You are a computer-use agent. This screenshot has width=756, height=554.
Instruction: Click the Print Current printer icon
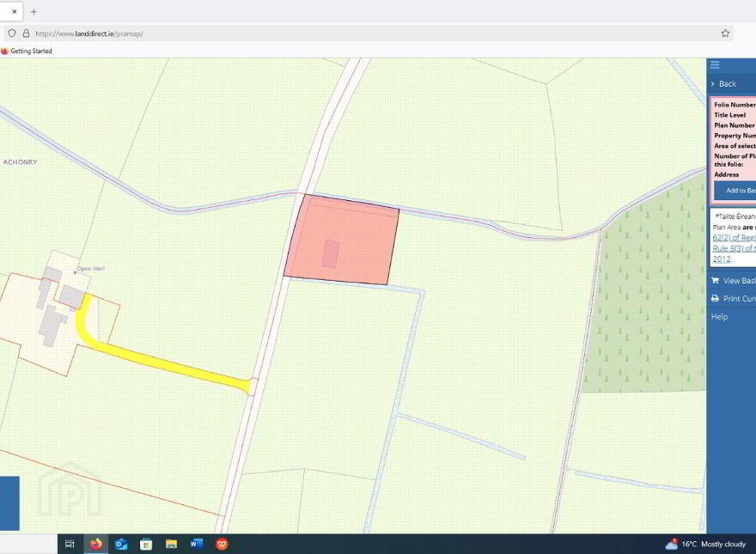[x=715, y=298]
